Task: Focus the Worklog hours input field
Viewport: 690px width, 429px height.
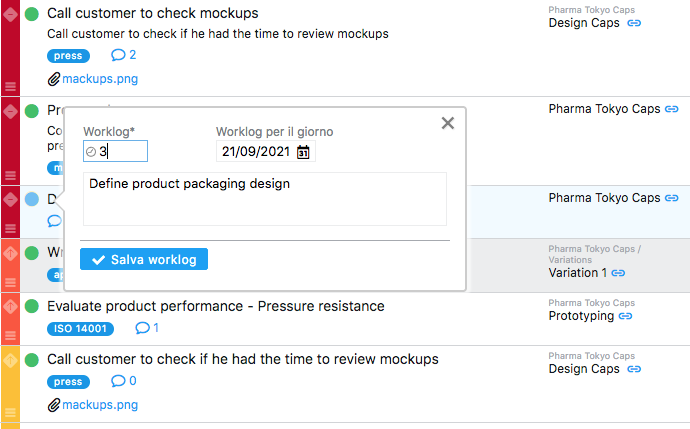Action: pyautogui.click(x=121, y=151)
